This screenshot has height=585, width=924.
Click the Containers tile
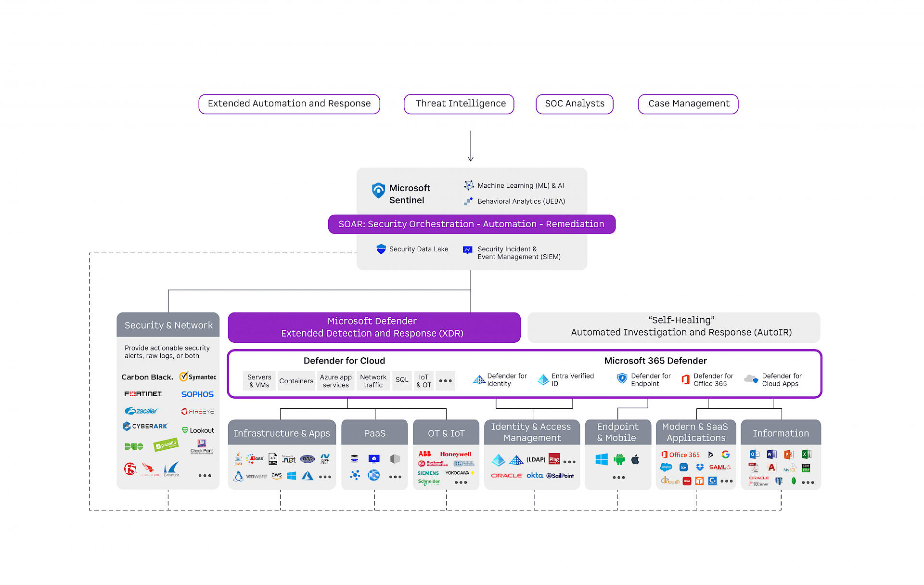click(x=296, y=381)
